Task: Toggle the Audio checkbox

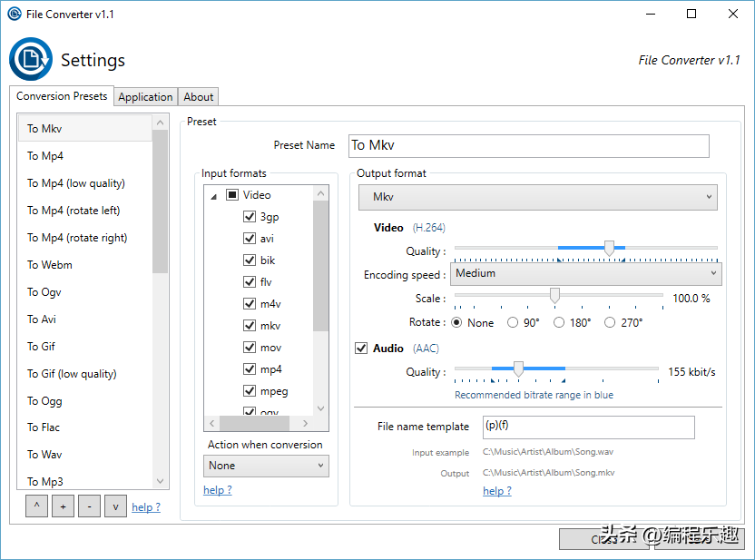Action: pyautogui.click(x=361, y=348)
